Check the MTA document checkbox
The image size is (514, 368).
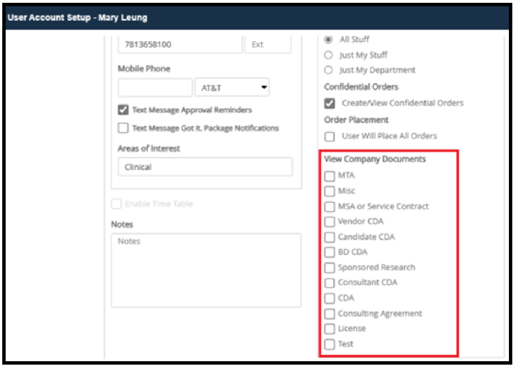(330, 176)
